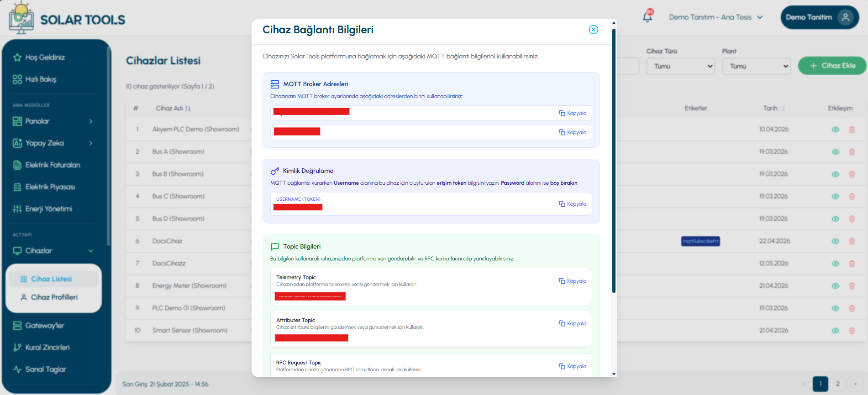868x395 pixels.
Task: Open Elektrik Faturaları menu item
Action: tap(53, 165)
